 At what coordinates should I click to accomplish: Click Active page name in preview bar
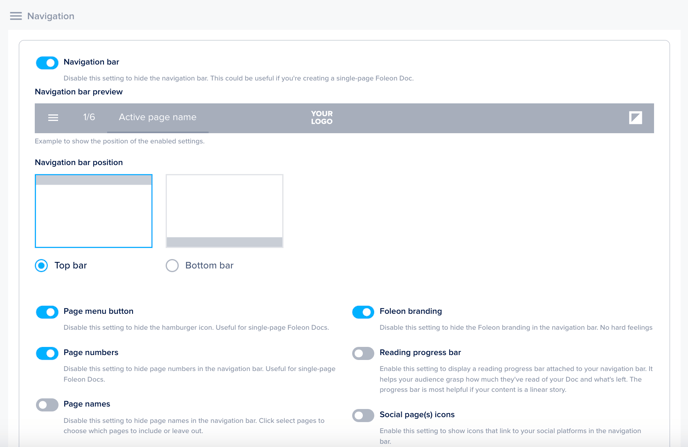tap(157, 118)
